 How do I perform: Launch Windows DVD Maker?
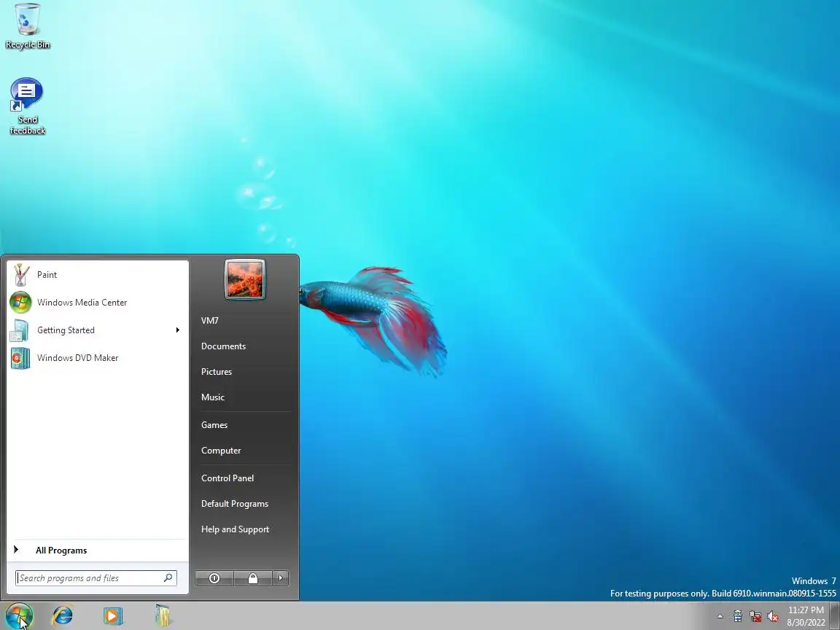click(x=98, y=358)
